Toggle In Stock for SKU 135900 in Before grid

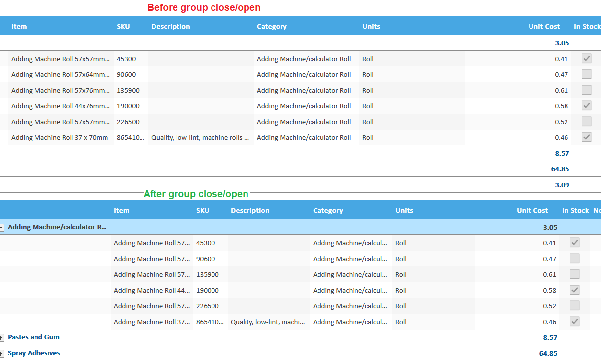(586, 90)
